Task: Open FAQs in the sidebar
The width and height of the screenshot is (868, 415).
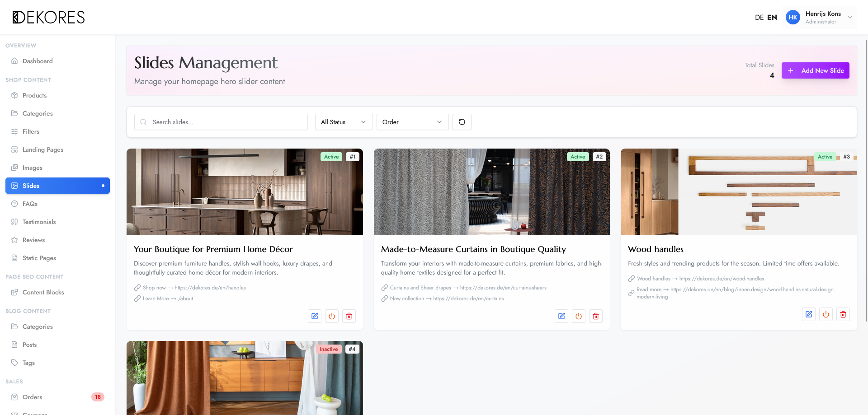Action: point(57,204)
